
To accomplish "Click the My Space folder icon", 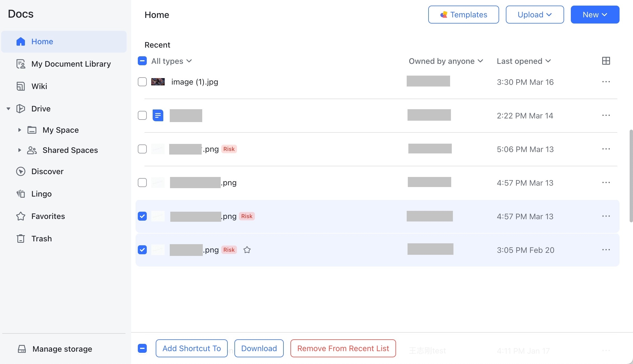I will (x=32, y=130).
